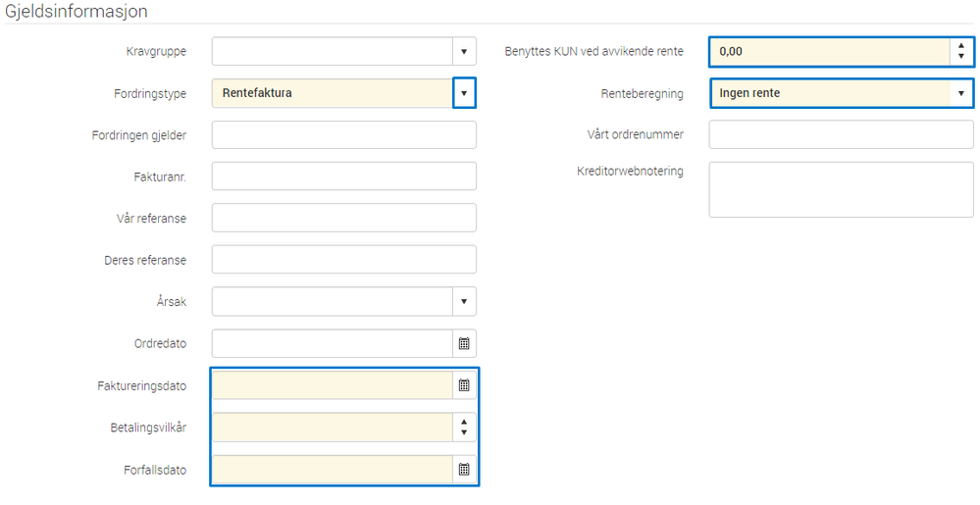Focus the Fakturanr. input field
This screenshot has width=980, height=505.
(343, 177)
